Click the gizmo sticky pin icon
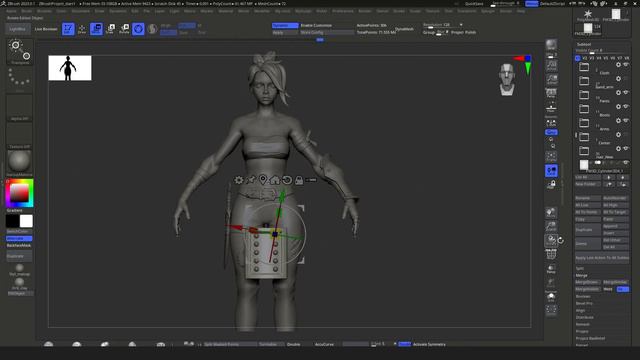This screenshot has width=640, height=360. coord(251,180)
